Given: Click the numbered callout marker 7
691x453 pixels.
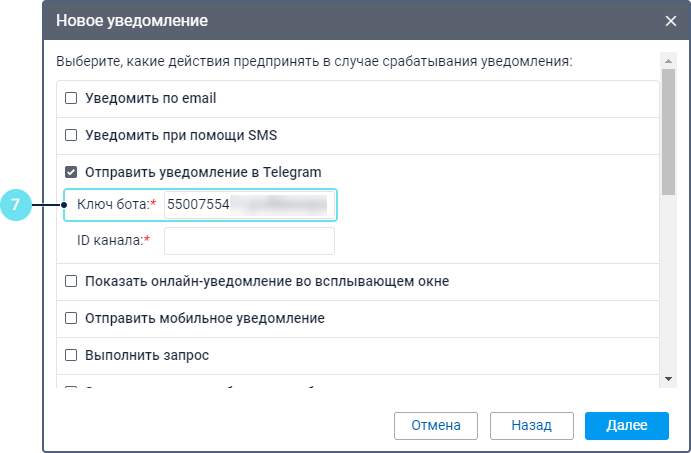Looking at the screenshot, I should [x=15, y=205].
